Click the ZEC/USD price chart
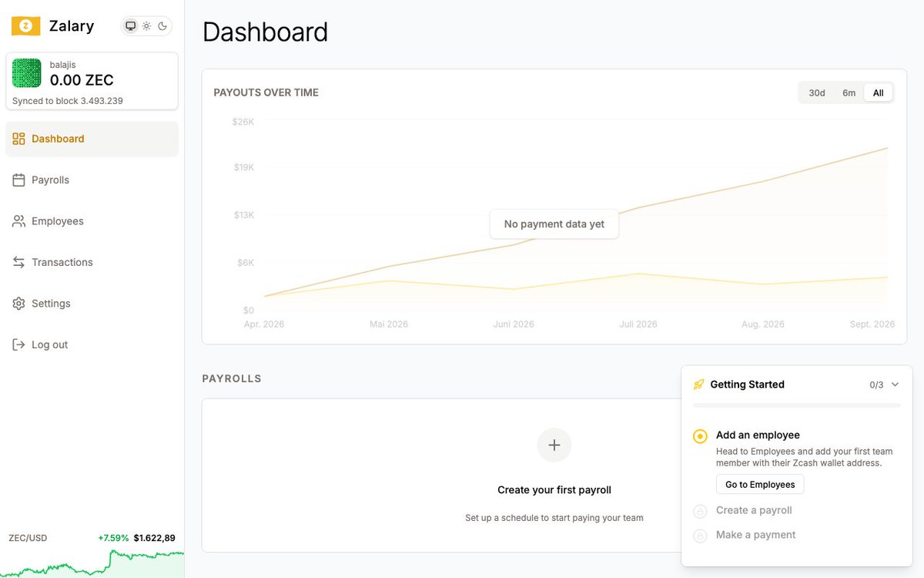Image resolution: width=924 pixels, height=578 pixels. [92, 565]
